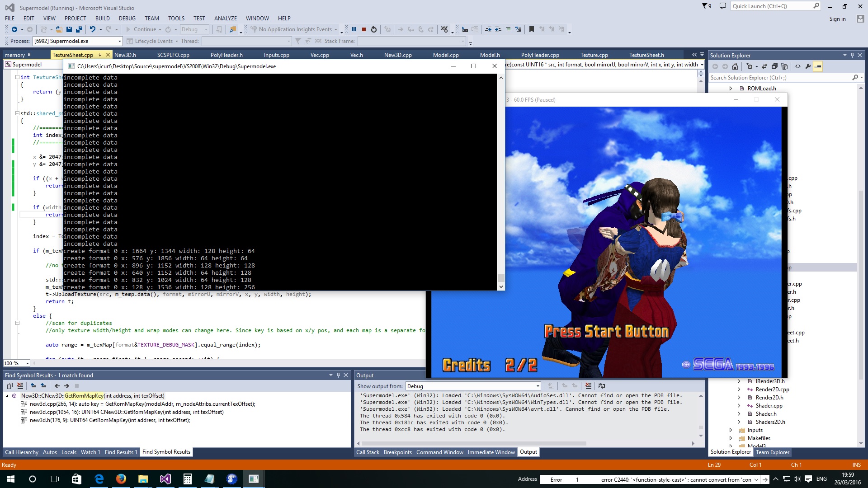868x488 pixels.
Task: Switch to the Call Stack tab
Action: pyautogui.click(x=368, y=452)
